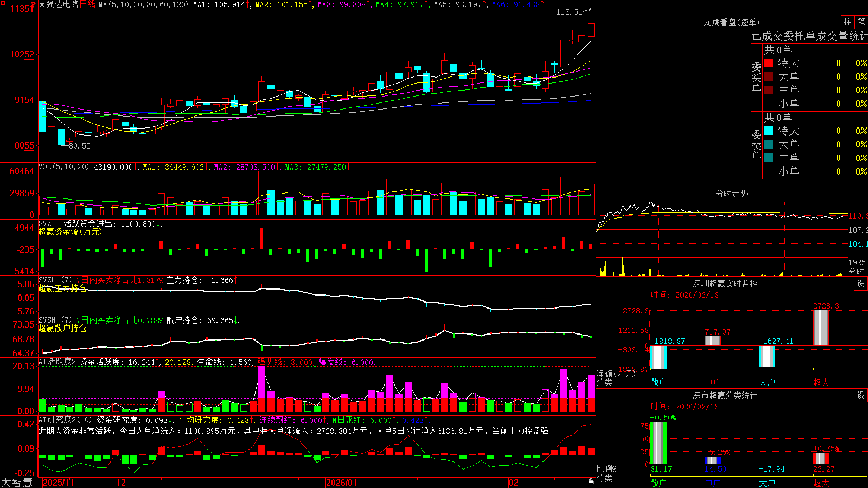Screen dimensions: 868x488
Task: Click the 2026/01 date marker on timeline
Action: [x=342, y=483]
